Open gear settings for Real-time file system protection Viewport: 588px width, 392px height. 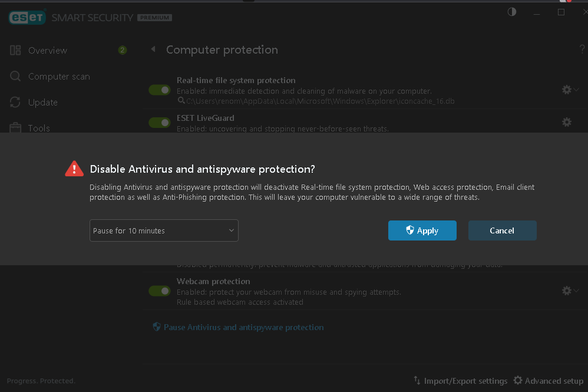(x=567, y=90)
